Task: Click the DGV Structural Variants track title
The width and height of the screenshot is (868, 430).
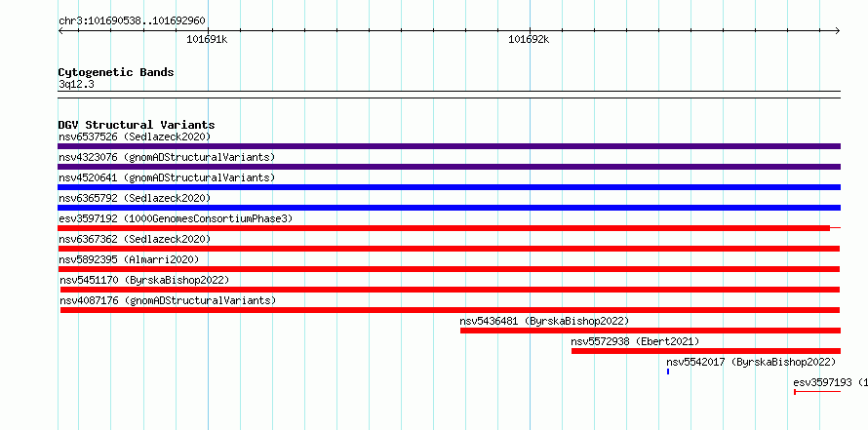Action: (137, 125)
